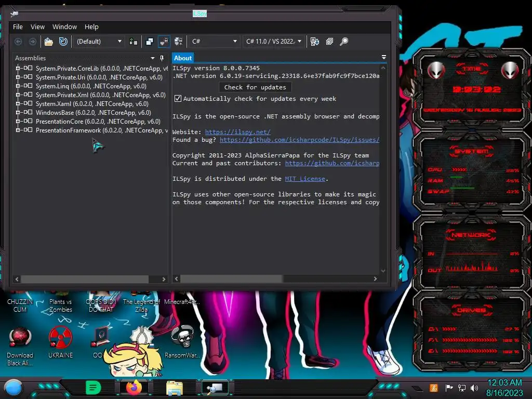Open the Help menu
The image size is (532, 399).
coord(91,27)
